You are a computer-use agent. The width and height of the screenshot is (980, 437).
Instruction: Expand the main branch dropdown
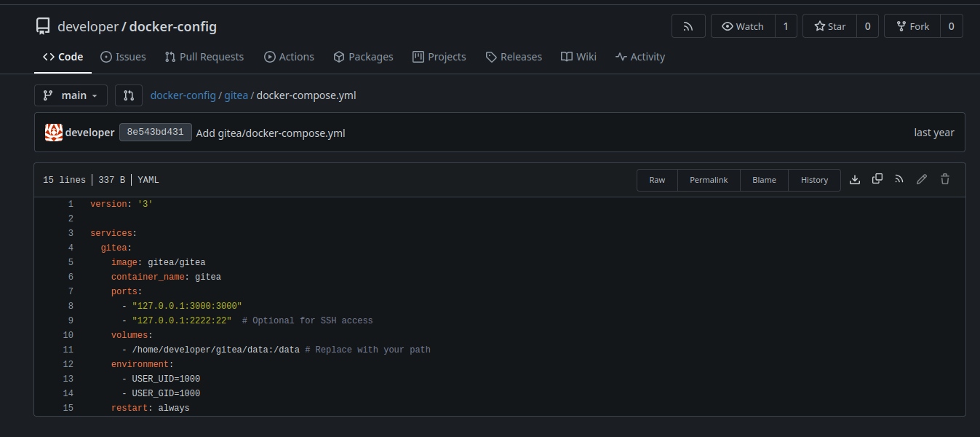click(x=71, y=95)
